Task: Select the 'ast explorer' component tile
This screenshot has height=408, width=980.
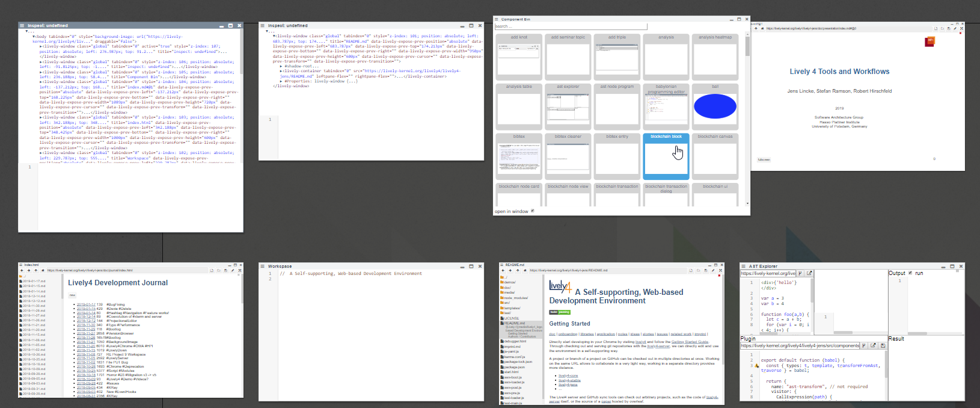Action: (568, 107)
